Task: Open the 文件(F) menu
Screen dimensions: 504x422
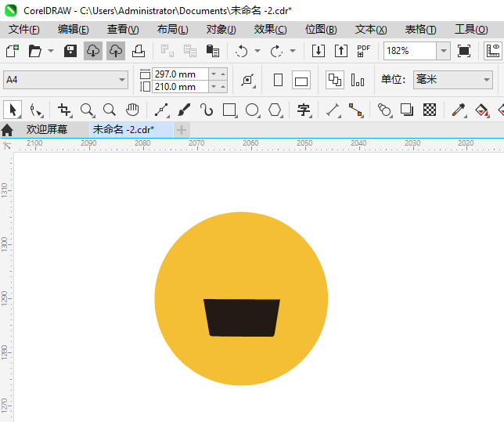Action: tap(24, 30)
